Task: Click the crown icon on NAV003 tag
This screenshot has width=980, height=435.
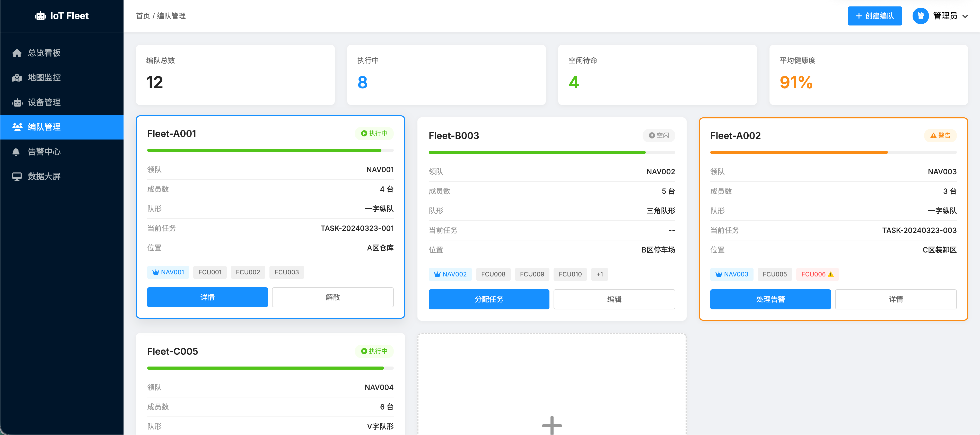Action: 719,274
